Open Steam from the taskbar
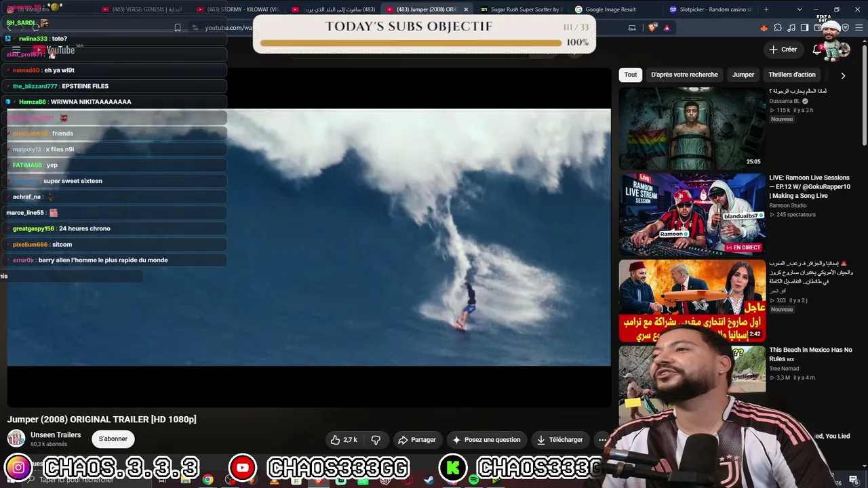This screenshot has height=488, width=868. pyautogui.click(x=429, y=480)
